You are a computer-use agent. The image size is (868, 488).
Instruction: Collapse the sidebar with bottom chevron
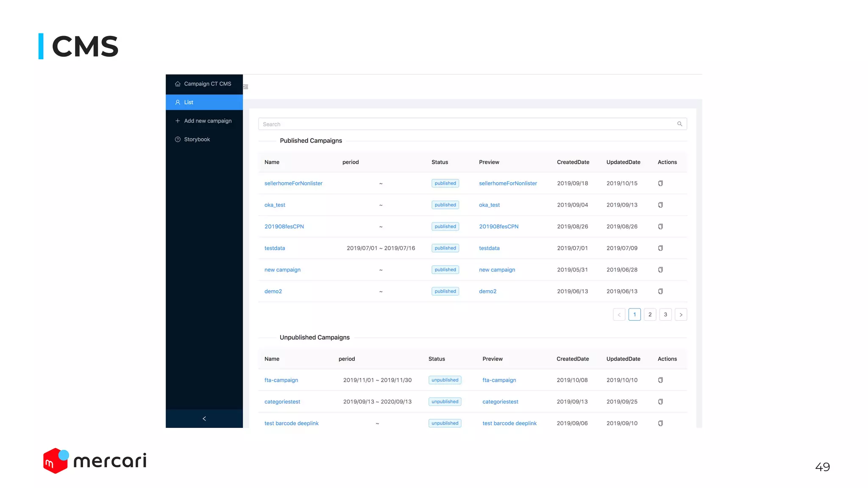[x=204, y=419]
